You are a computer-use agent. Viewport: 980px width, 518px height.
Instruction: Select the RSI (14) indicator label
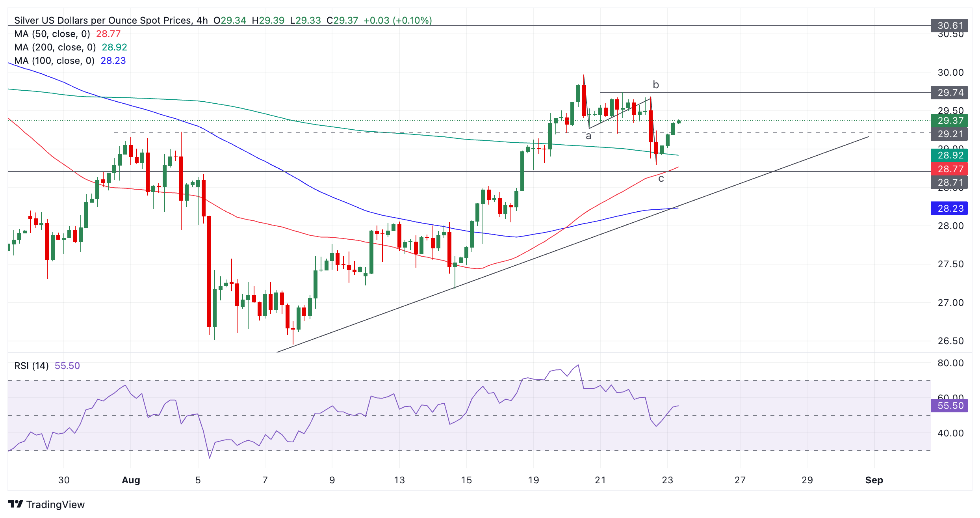32,366
